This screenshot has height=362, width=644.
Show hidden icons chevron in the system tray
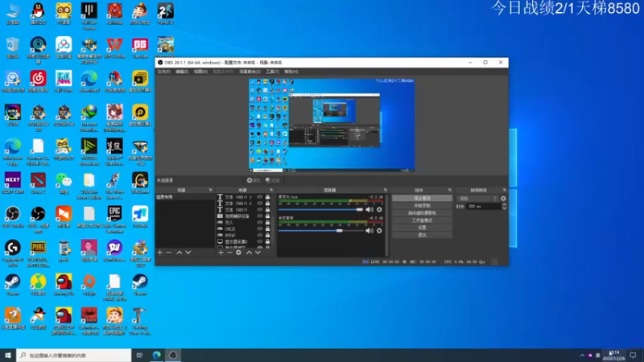tap(582, 356)
